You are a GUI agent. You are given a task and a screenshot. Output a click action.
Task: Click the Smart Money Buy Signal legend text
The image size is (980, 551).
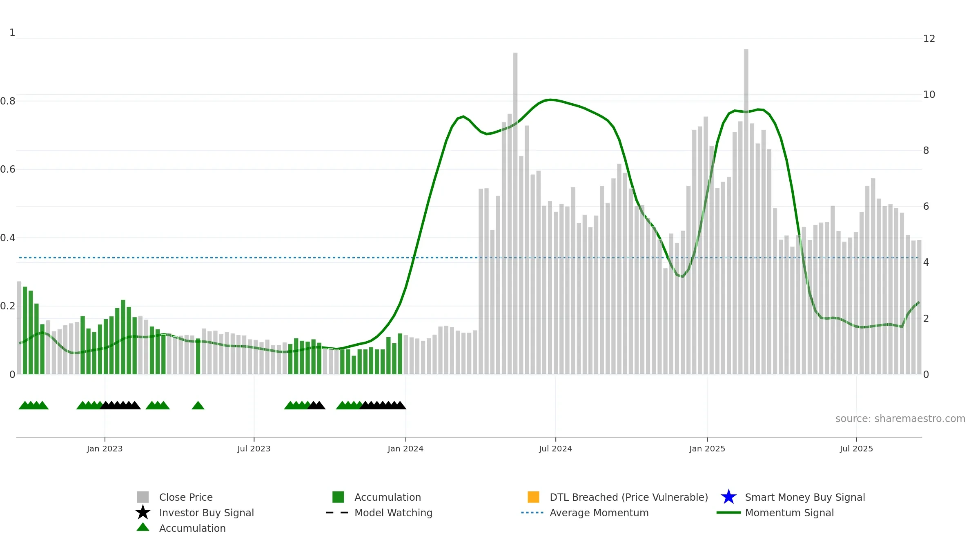(805, 497)
